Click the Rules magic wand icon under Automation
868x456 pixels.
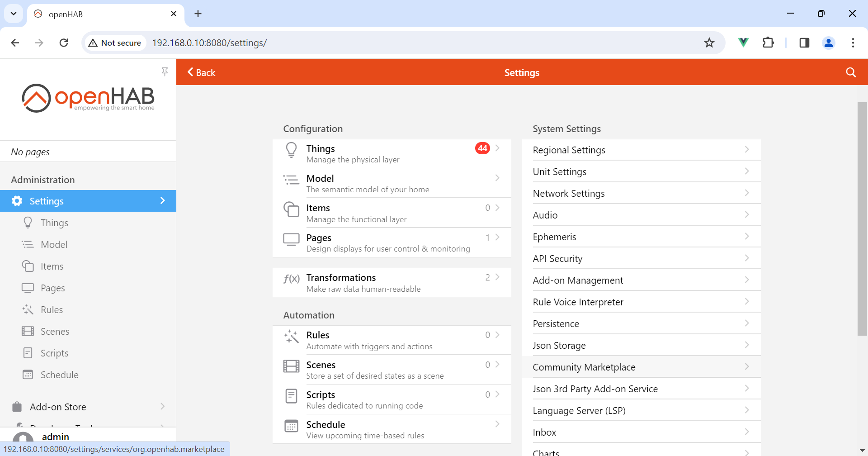pyautogui.click(x=291, y=337)
